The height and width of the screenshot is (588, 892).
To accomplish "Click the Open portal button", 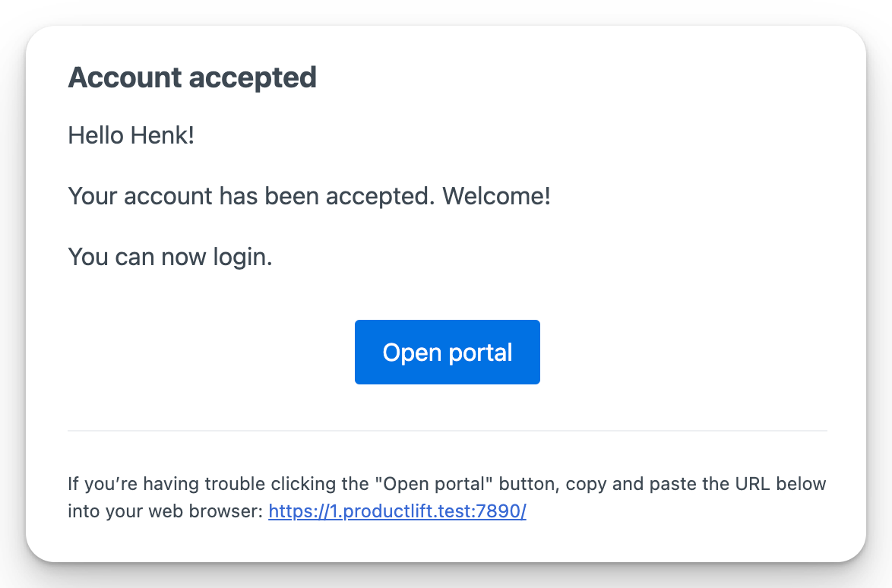I will (x=447, y=352).
